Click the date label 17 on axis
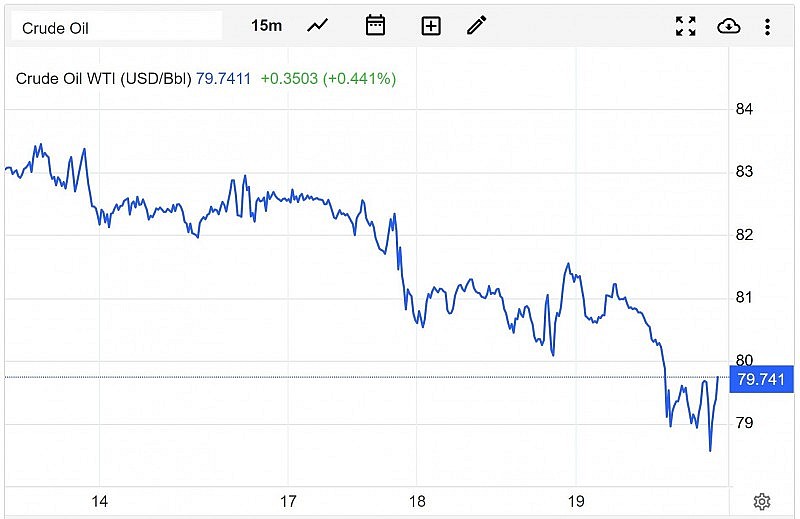 point(289,501)
